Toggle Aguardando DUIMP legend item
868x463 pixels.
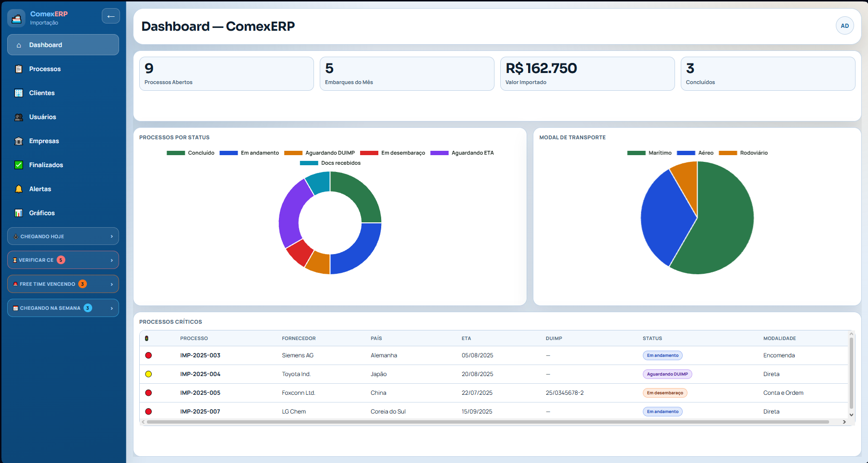319,153
